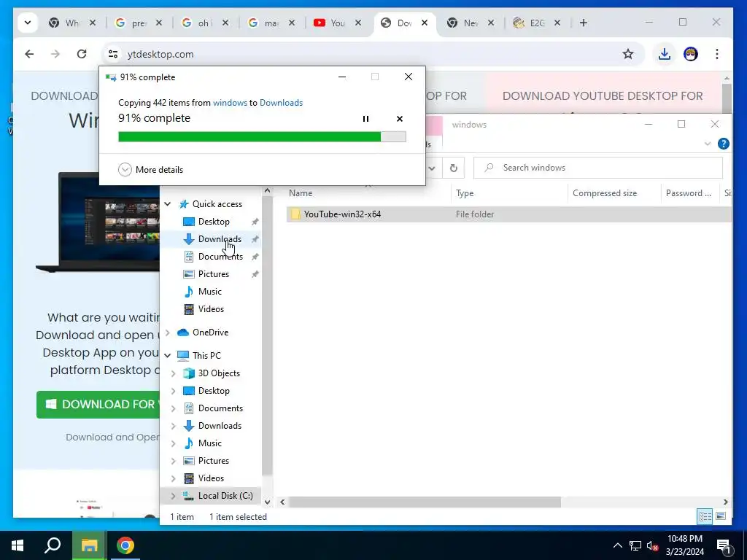
Task: Select YouTube-win32-x64 folder
Action: coord(342,214)
